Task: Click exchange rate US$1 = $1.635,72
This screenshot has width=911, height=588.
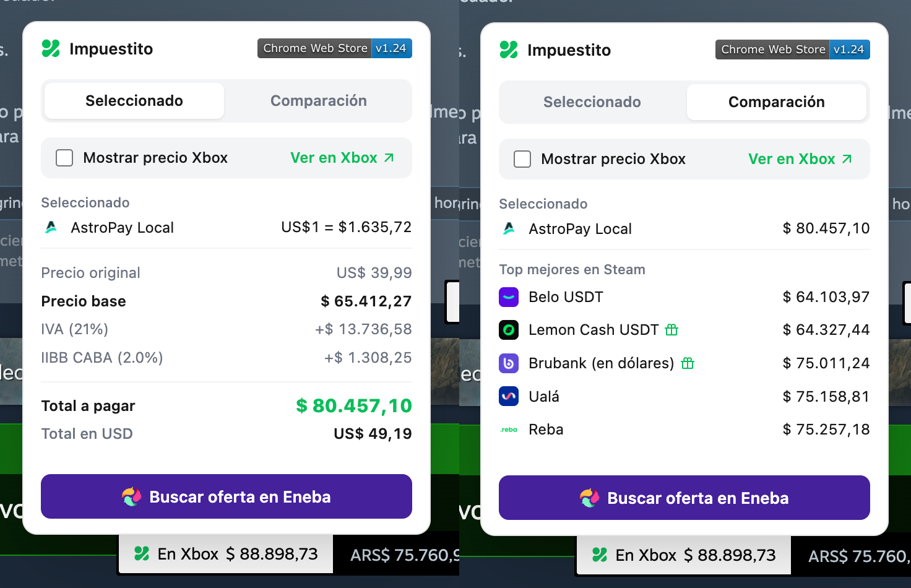Action: point(347,227)
